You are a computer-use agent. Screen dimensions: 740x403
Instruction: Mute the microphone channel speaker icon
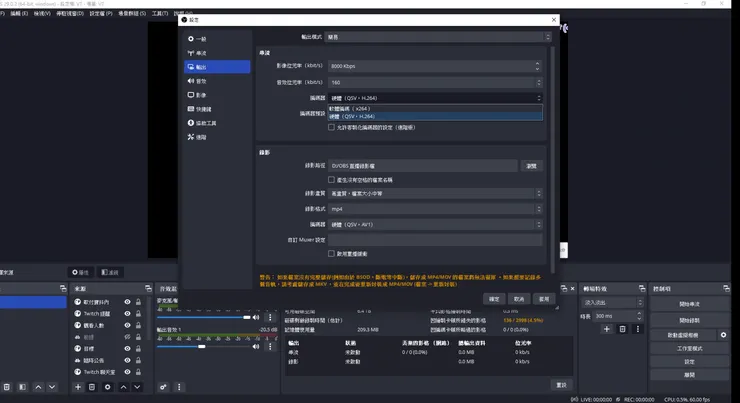click(256, 317)
